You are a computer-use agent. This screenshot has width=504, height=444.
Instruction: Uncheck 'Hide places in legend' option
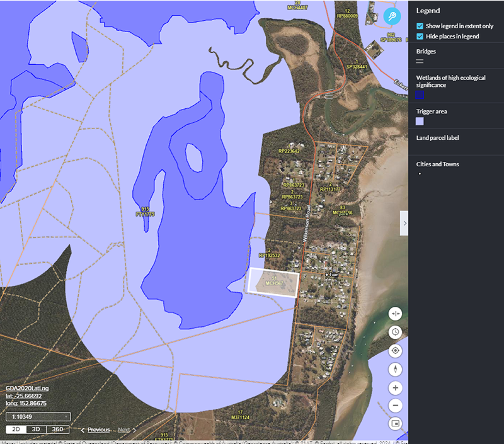(x=420, y=37)
